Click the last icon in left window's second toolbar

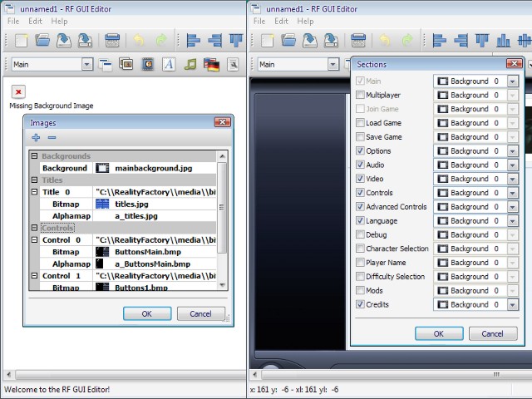click(233, 64)
